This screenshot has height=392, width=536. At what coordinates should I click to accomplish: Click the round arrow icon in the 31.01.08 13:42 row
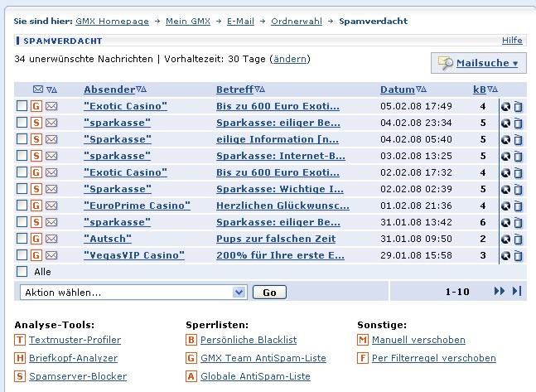point(505,223)
